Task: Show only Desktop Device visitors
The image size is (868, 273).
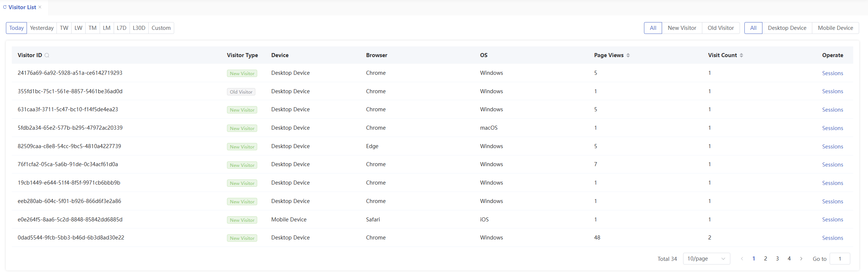Action: [x=787, y=28]
